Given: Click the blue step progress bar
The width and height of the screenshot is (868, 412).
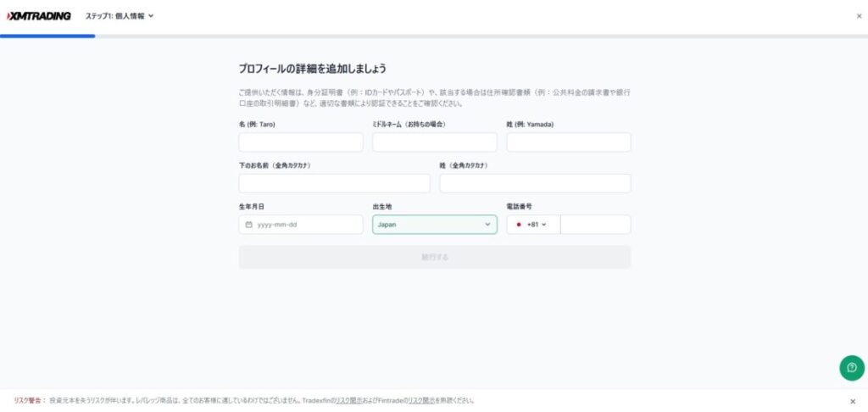Looking at the screenshot, I should [47, 36].
